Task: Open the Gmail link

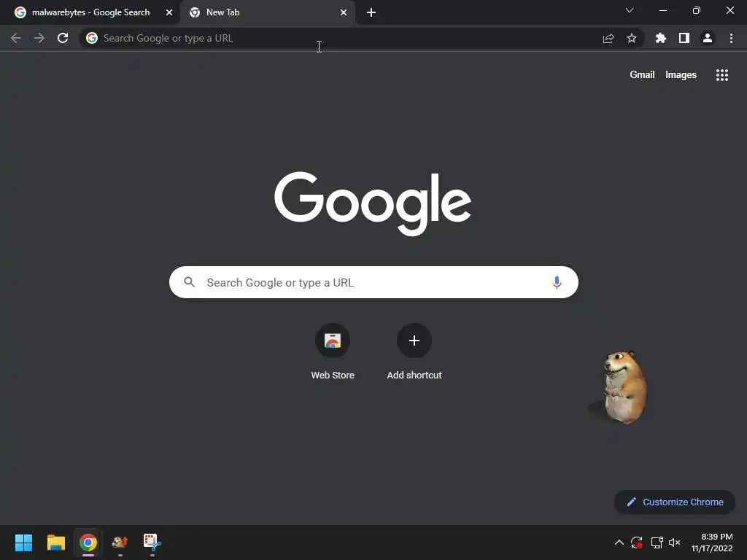Action: point(642,75)
